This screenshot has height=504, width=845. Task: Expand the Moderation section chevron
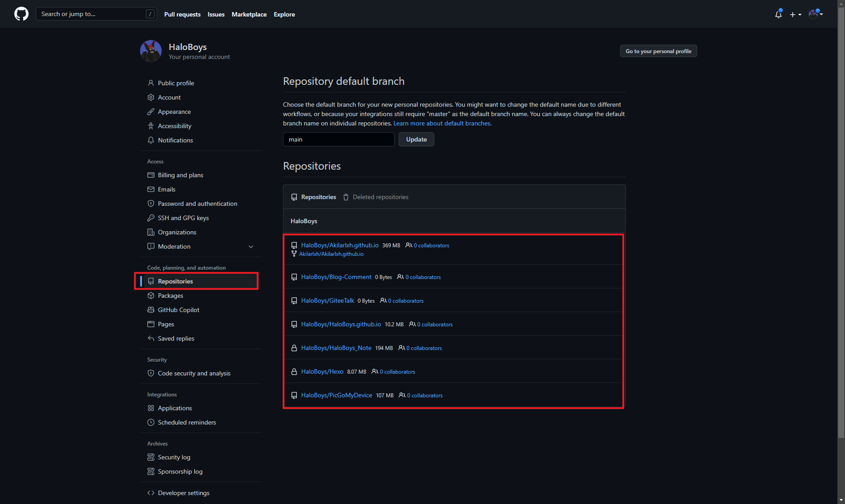251,246
